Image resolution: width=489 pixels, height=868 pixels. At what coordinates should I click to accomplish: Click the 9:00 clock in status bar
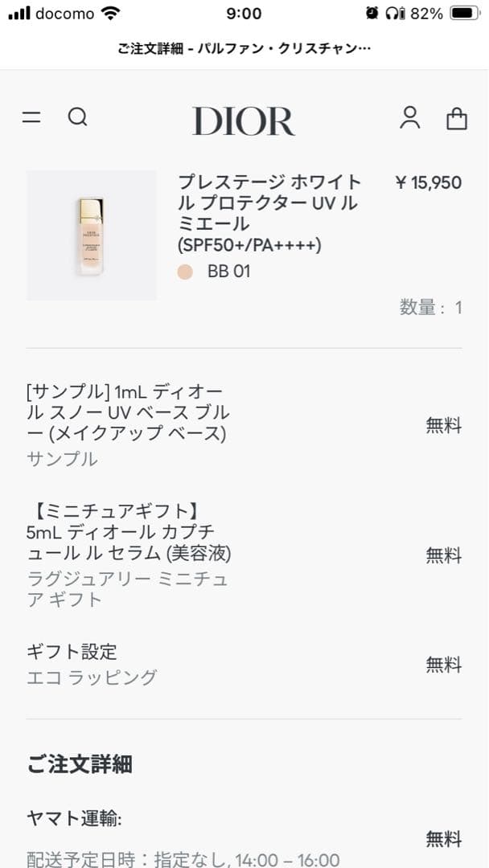tap(244, 13)
